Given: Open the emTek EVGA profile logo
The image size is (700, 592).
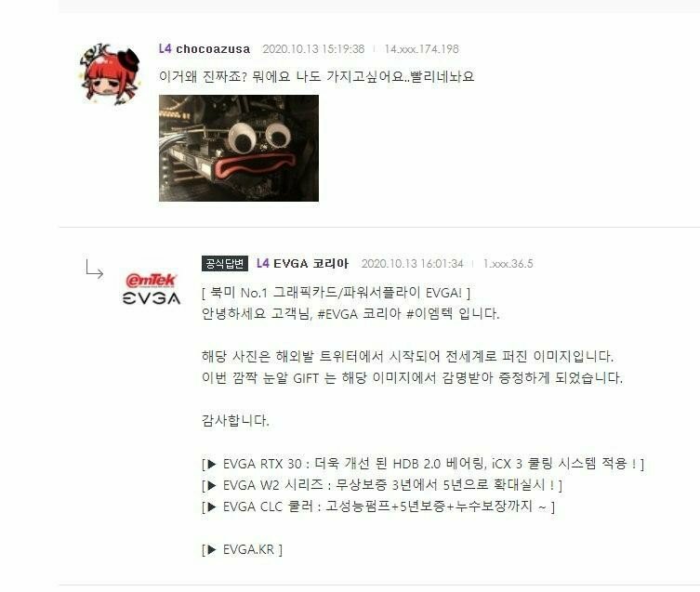Looking at the screenshot, I should pyautogui.click(x=152, y=288).
